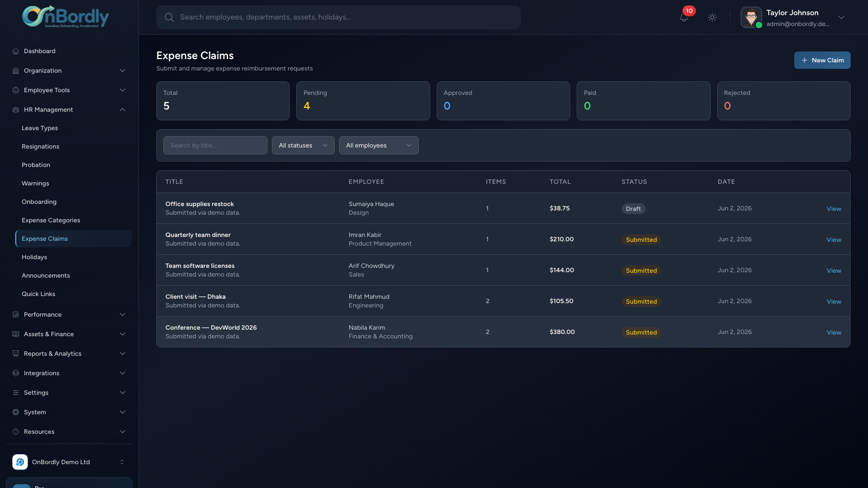
Task: Click the Employee Tools icon
Action: 16,90
